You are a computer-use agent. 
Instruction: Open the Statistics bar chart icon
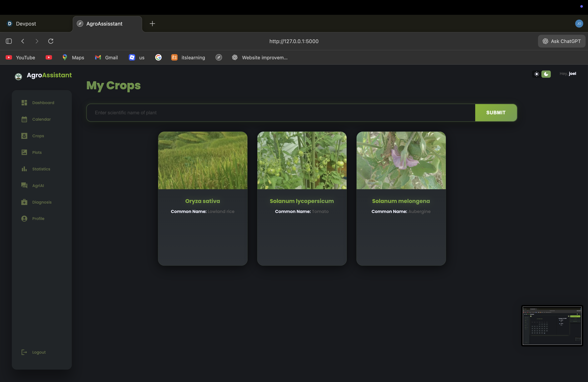(24, 169)
